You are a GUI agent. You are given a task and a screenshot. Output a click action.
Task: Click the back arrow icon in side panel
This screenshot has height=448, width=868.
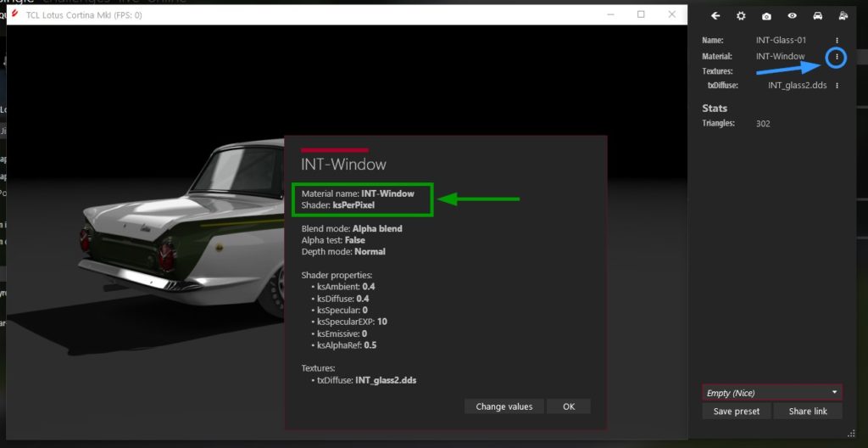point(715,16)
